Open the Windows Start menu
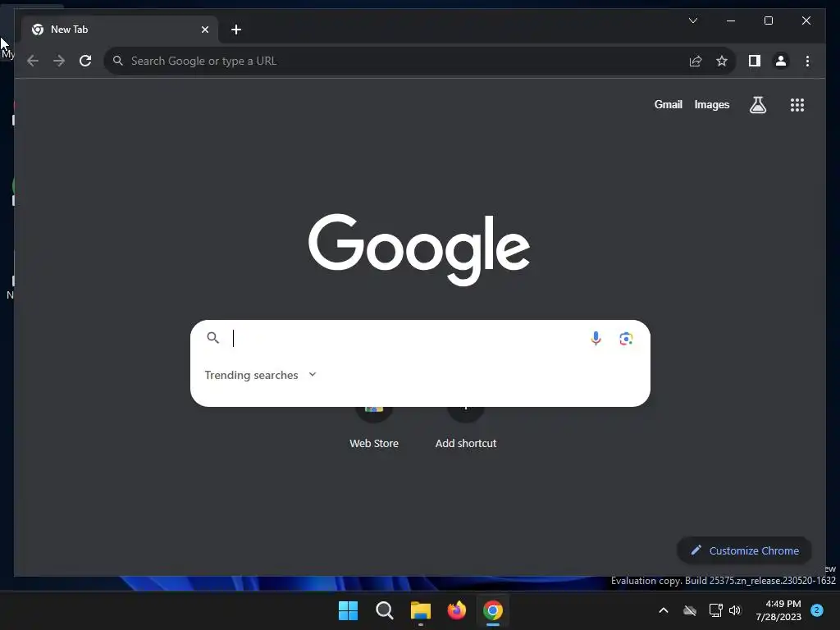 [x=348, y=610]
